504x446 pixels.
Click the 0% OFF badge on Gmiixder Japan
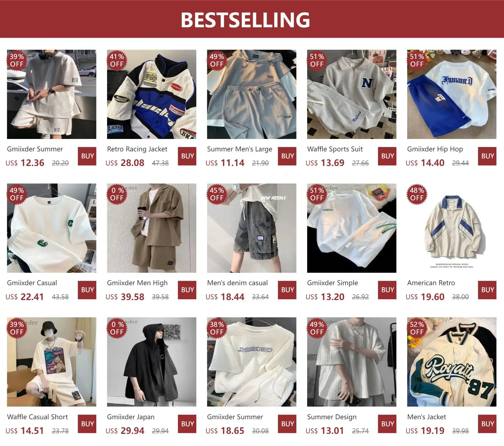[x=117, y=328]
